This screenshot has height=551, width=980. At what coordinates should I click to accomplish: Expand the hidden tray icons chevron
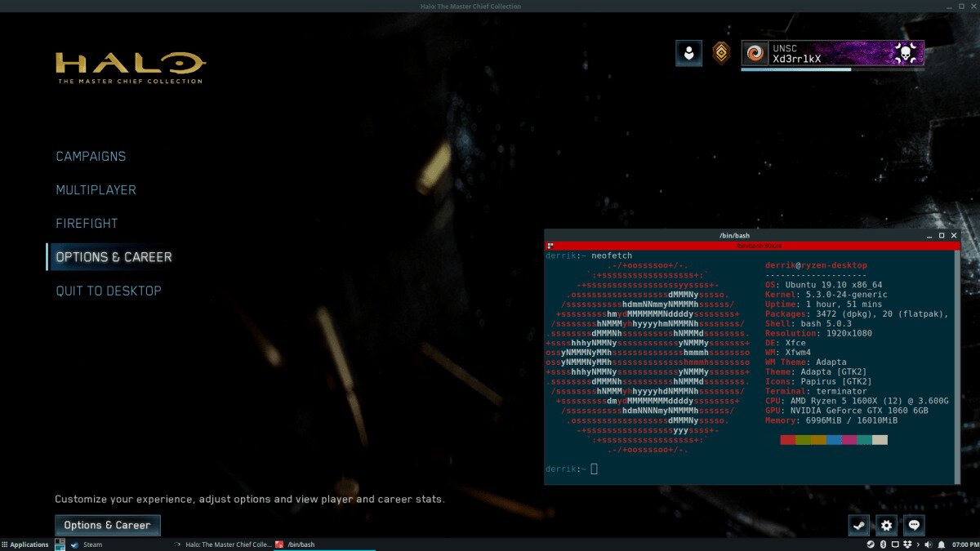point(918,544)
